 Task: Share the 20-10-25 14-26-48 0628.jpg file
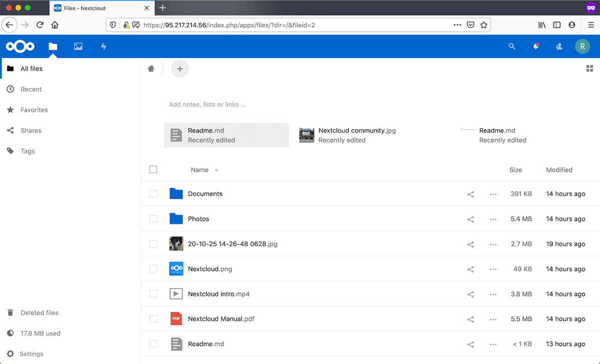pos(470,244)
